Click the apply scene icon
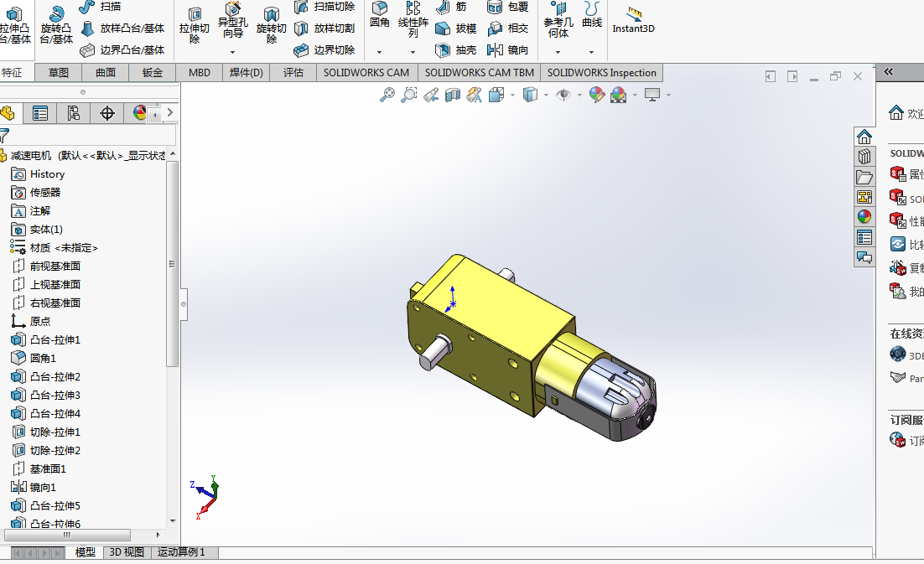This screenshot has width=924, height=564. (x=618, y=94)
